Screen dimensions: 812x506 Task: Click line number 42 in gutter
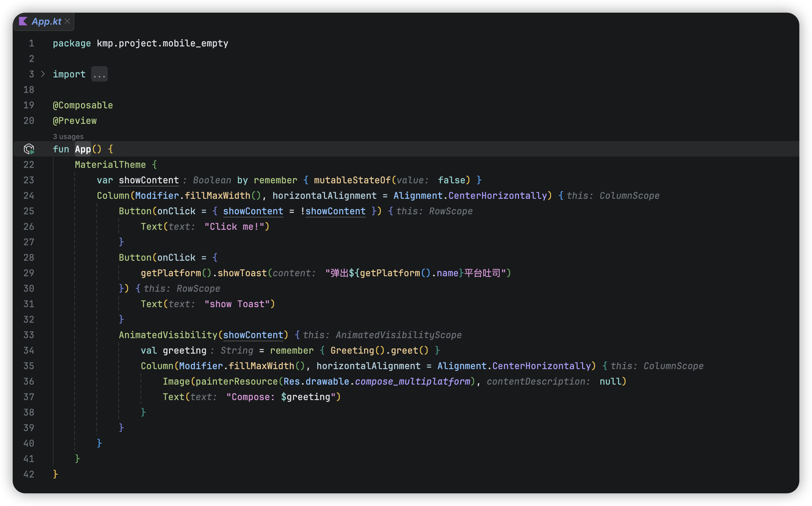point(29,474)
